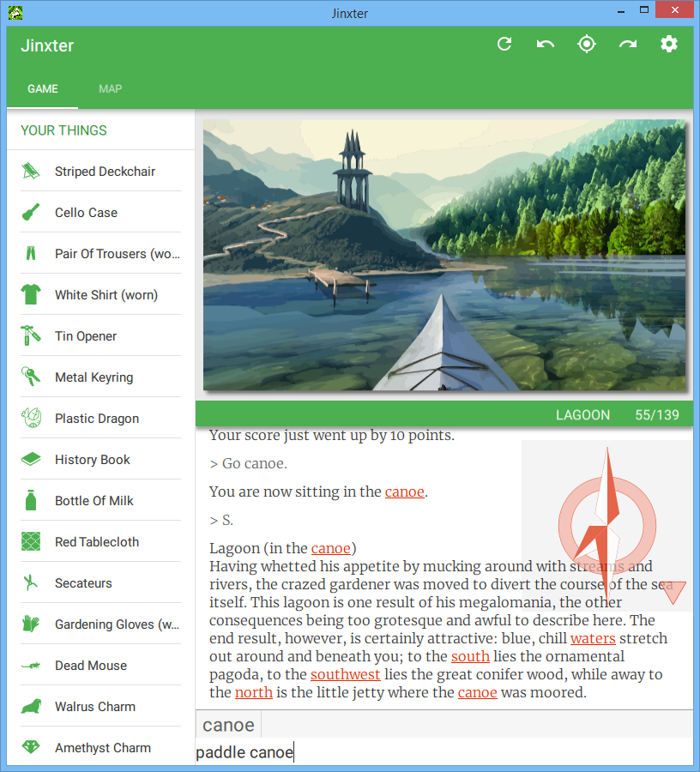Click the Plastic Dragon icon

click(x=31, y=419)
